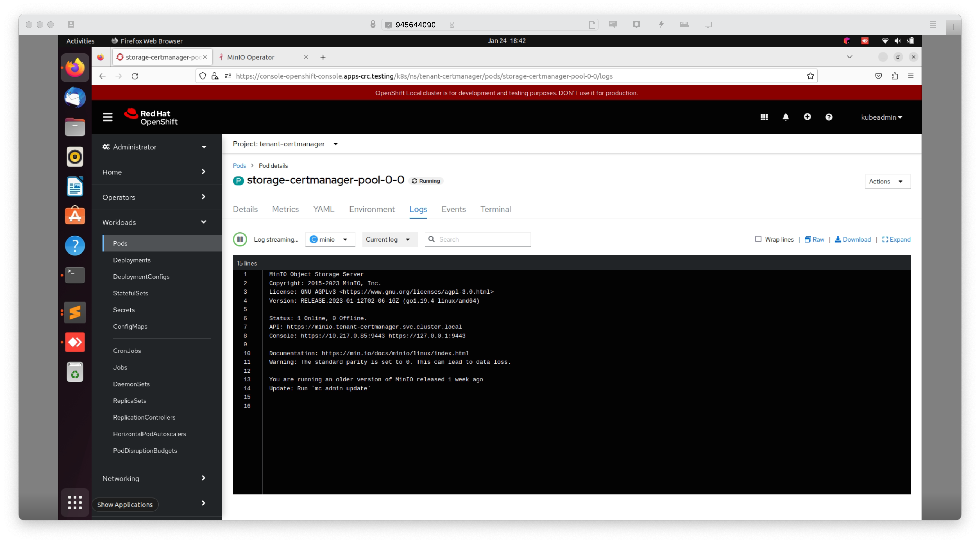Image resolution: width=980 pixels, height=543 pixels.
Task: Pause log streaming
Action: pyautogui.click(x=240, y=239)
